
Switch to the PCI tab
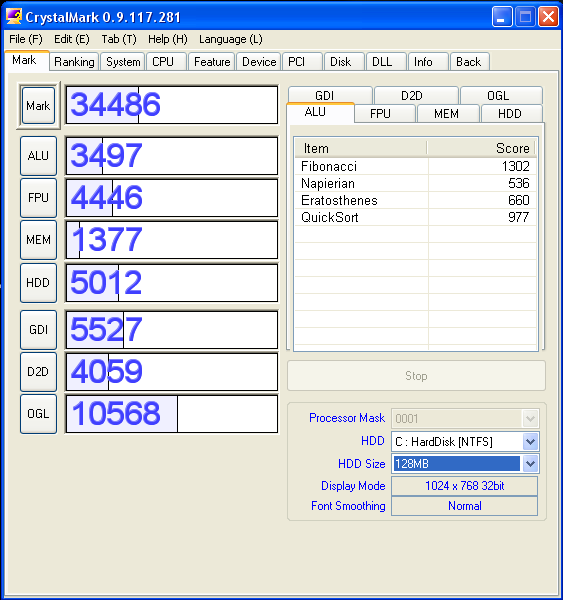click(302, 62)
